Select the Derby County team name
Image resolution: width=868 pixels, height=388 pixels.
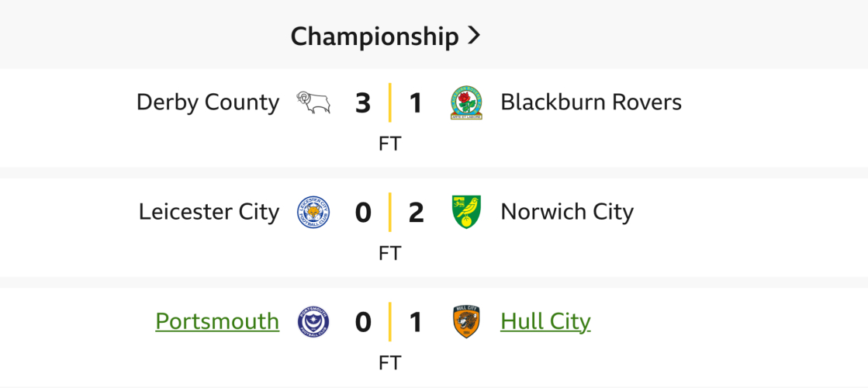208,102
